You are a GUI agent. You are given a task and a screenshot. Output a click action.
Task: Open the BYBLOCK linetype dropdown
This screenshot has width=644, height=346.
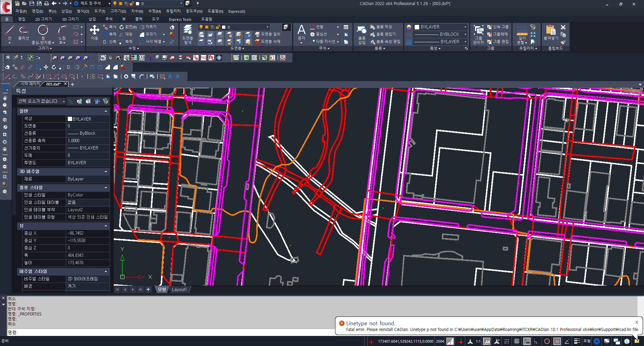tap(441, 34)
